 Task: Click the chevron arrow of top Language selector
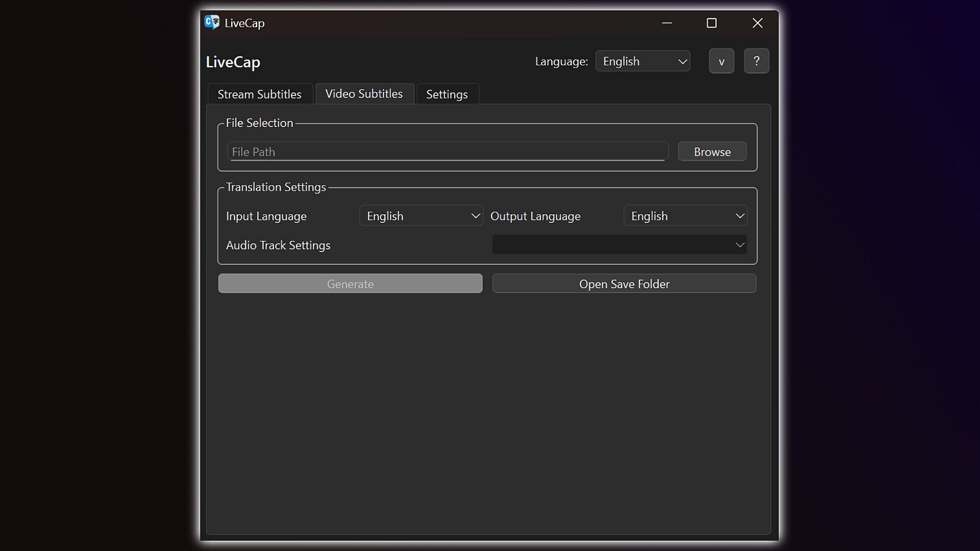click(682, 62)
